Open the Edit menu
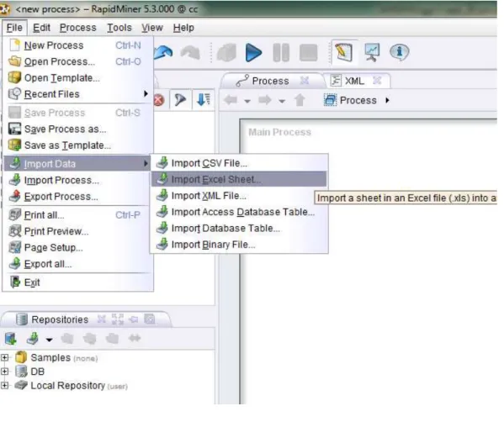 (41, 28)
